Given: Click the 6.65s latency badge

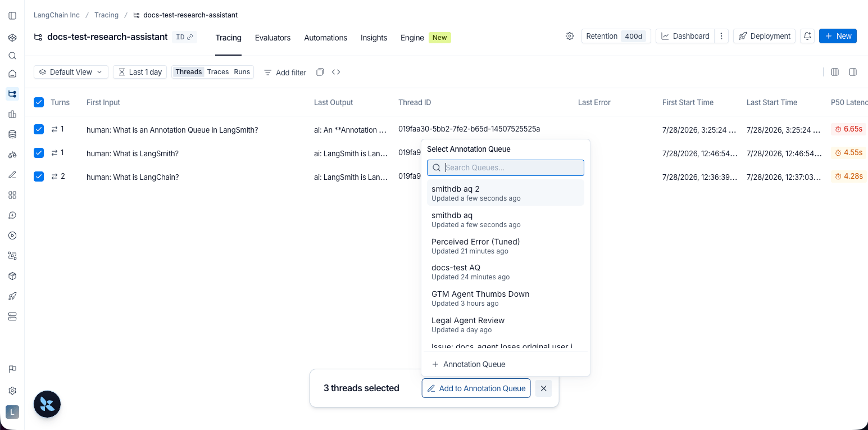Looking at the screenshot, I should click(x=848, y=129).
